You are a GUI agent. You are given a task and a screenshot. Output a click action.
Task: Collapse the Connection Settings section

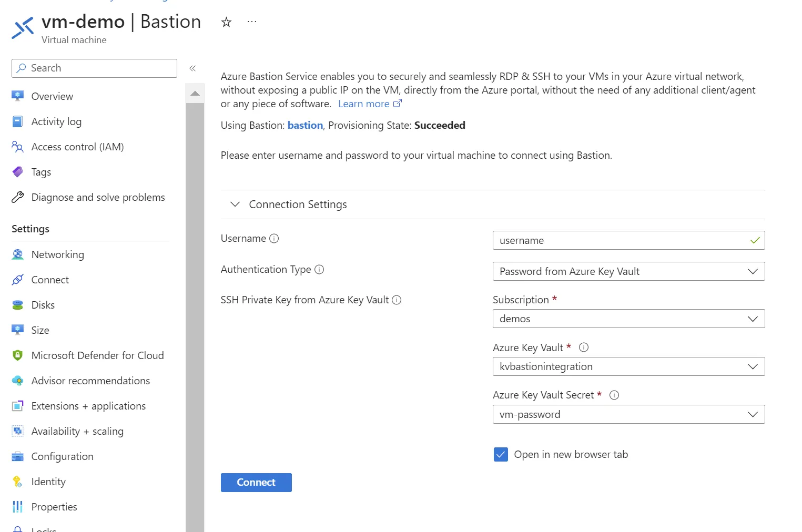[235, 204]
